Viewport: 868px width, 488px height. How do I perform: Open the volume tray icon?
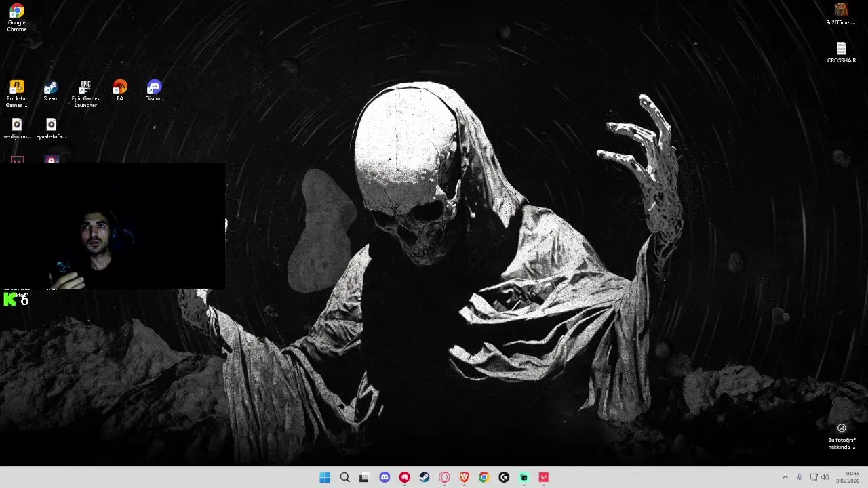click(825, 477)
